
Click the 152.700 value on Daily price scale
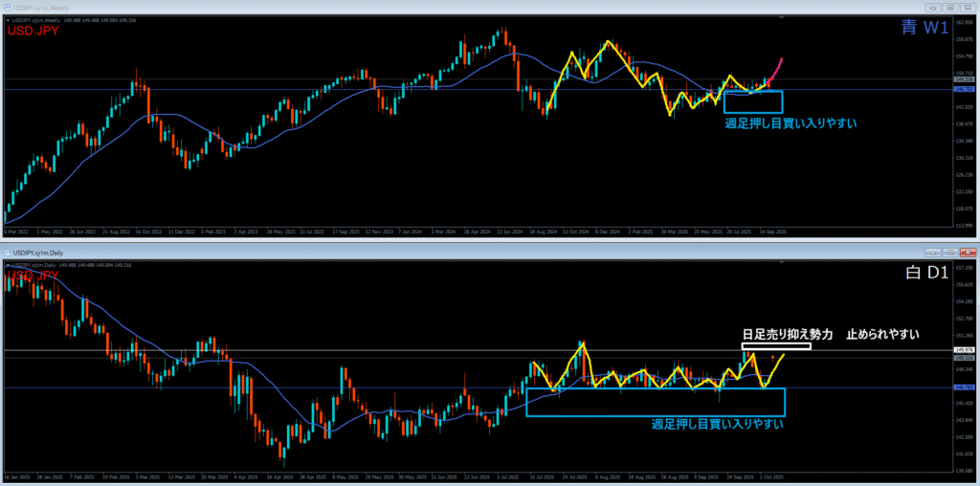[965, 319]
